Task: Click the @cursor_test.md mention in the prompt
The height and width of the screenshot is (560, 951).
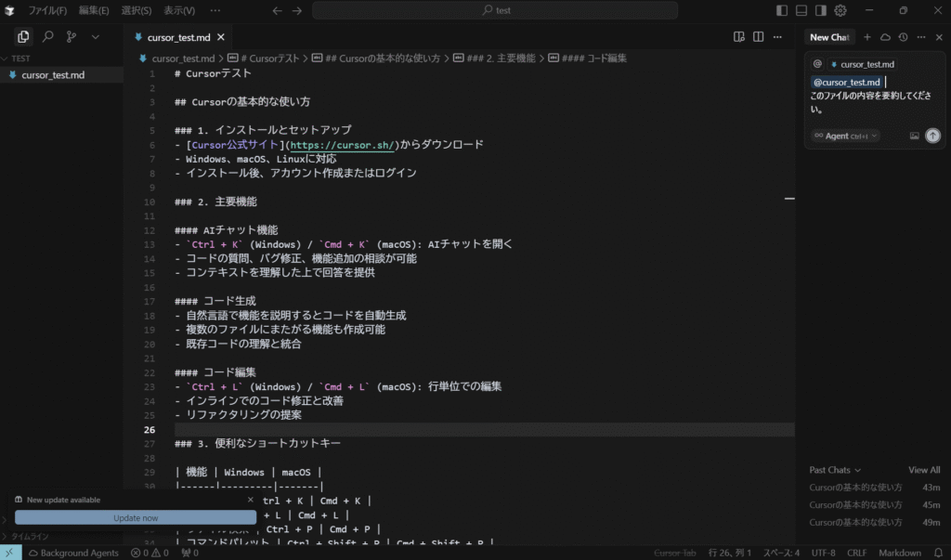Action: (x=847, y=82)
